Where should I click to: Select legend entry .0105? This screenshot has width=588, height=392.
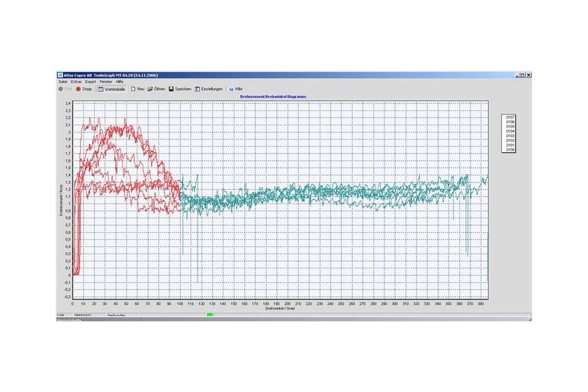pos(509,126)
